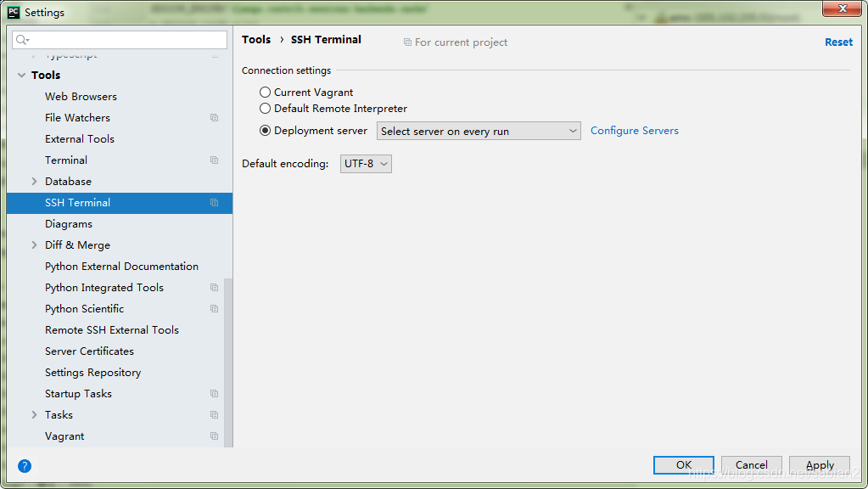Screen dimensions: 868x489
Task: Confirm with the OK button
Action: (684, 465)
